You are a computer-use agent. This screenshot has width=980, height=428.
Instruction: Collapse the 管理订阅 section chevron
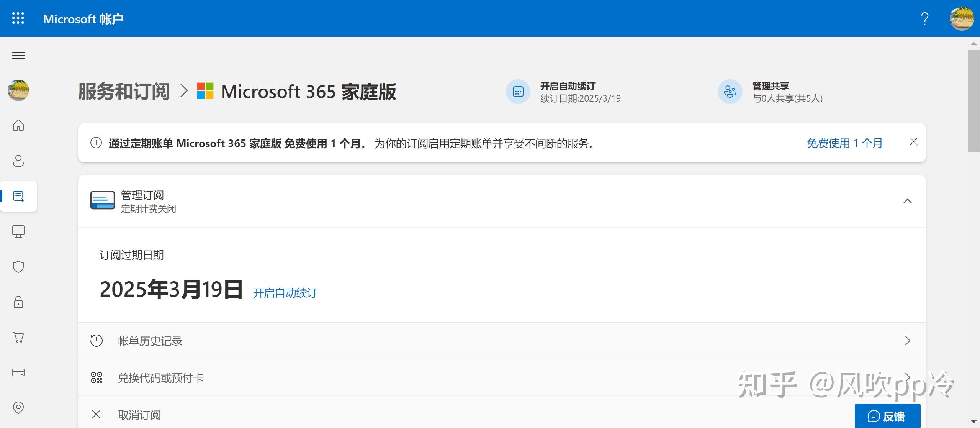[908, 201]
